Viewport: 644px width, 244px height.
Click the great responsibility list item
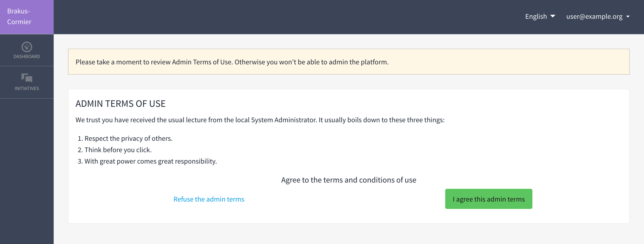coord(150,161)
